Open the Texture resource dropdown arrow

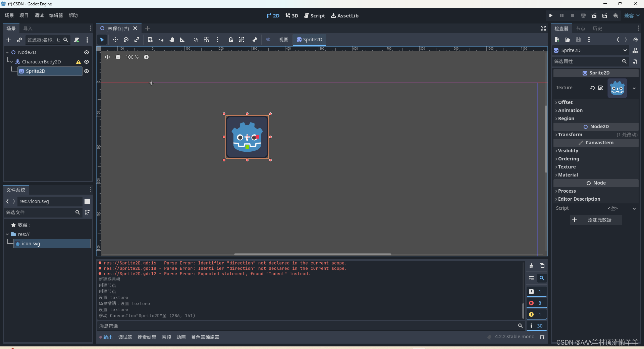coord(634,88)
